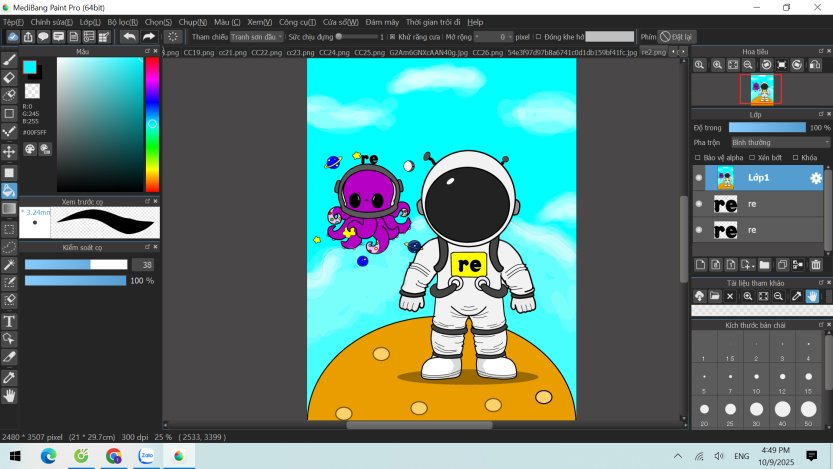The width and height of the screenshot is (833, 469).
Task: Click the Đặt lại reset button
Action: pos(676,37)
